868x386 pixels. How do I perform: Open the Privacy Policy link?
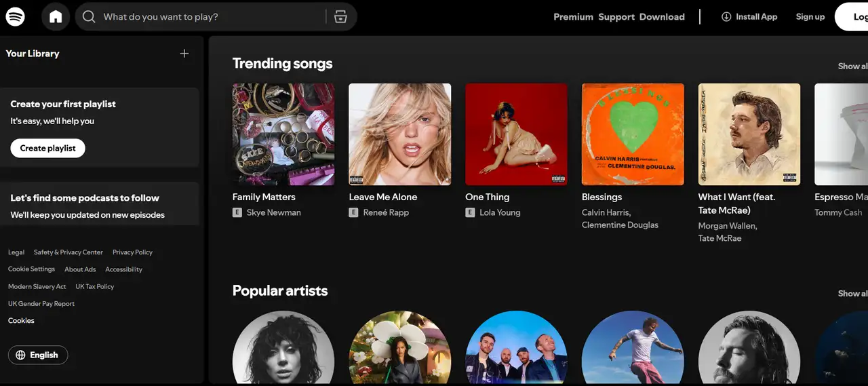click(132, 252)
